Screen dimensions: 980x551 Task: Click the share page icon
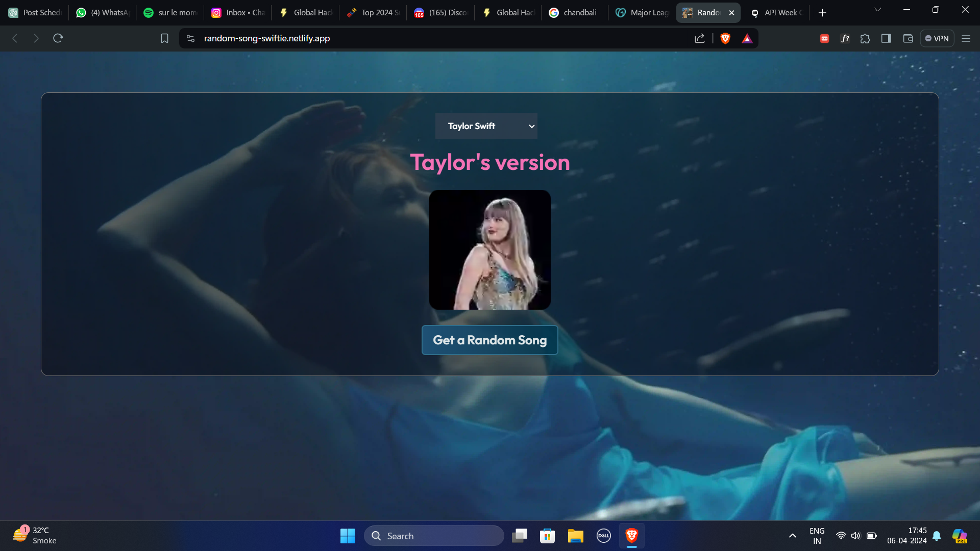[700, 38]
